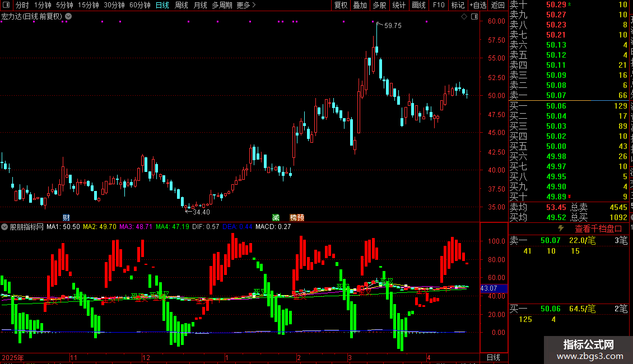This screenshot has width=633, height=364.
Task: Click the 买九 price 49.90
Action: coord(556,186)
